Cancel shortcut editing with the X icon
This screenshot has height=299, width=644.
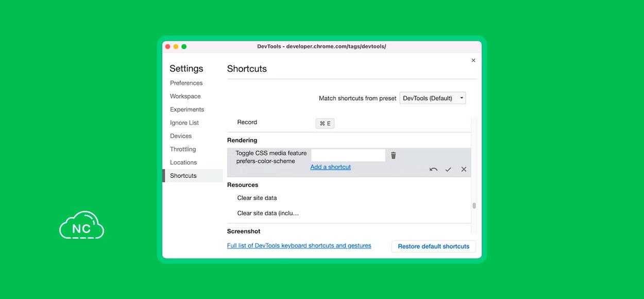tap(464, 169)
